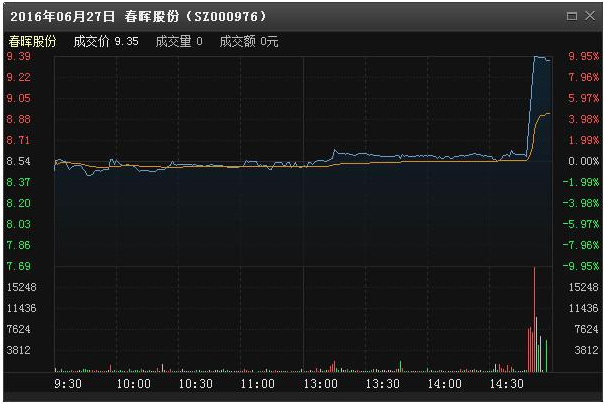The height and width of the screenshot is (404, 604).
Task: Click the 10:00 time axis label
Action: tap(134, 384)
